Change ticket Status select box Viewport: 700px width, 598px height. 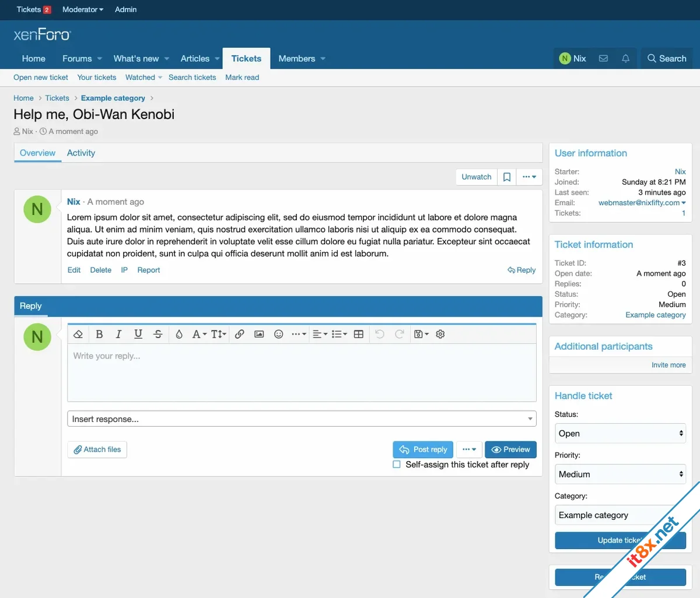[x=620, y=433]
